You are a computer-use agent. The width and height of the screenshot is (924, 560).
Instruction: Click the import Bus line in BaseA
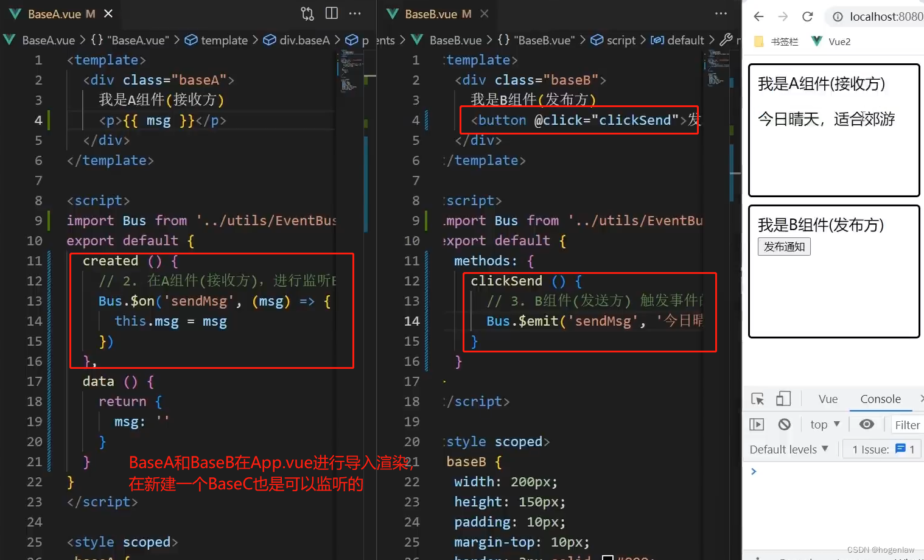(x=201, y=220)
